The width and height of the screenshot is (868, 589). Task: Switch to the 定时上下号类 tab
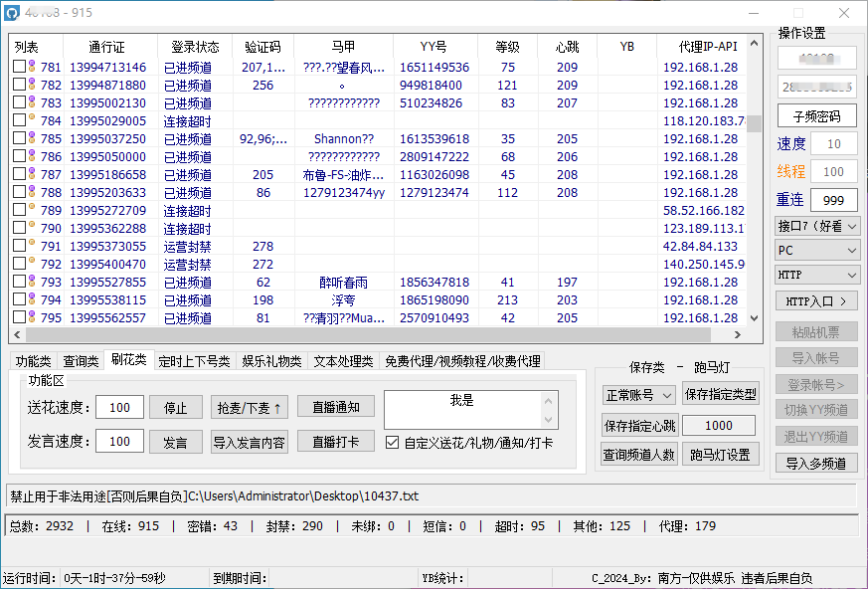pyautogui.click(x=194, y=361)
